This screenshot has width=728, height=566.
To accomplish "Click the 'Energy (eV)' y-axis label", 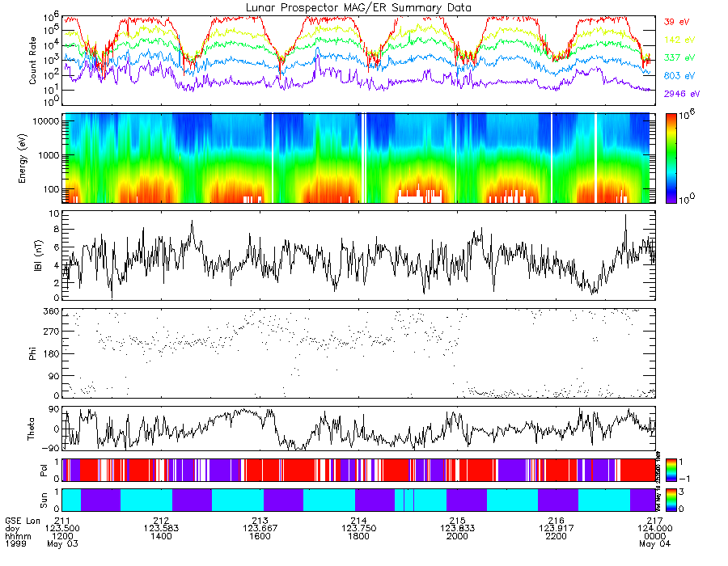I will point(22,158).
